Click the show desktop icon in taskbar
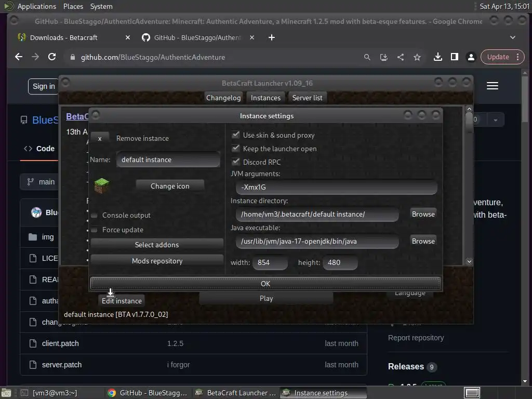The width and height of the screenshot is (532, 399). tap(6, 393)
